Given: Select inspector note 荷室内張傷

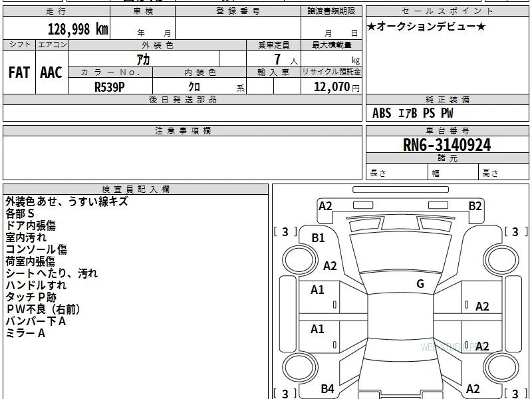Looking at the screenshot, I should [30, 261].
